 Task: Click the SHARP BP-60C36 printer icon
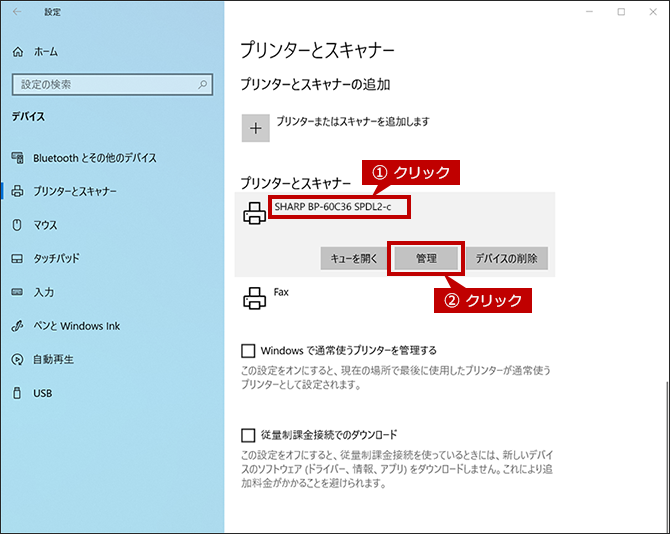point(255,213)
